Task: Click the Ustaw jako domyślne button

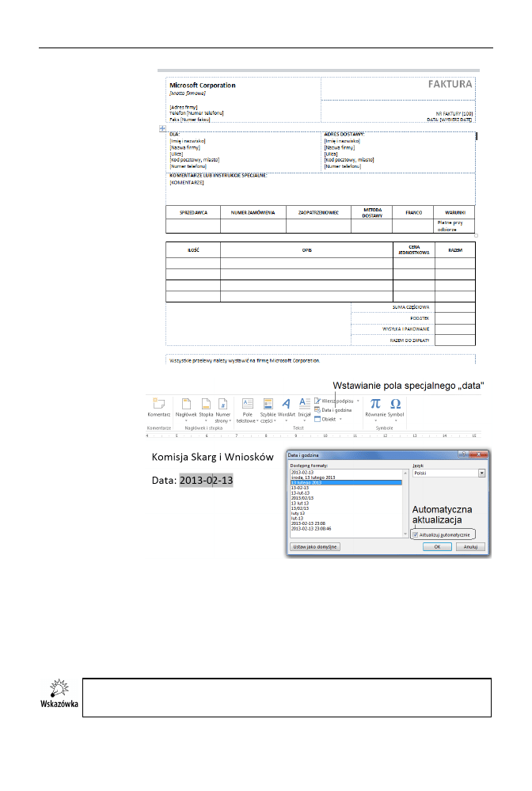Action: pyautogui.click(x=315, y=546)
